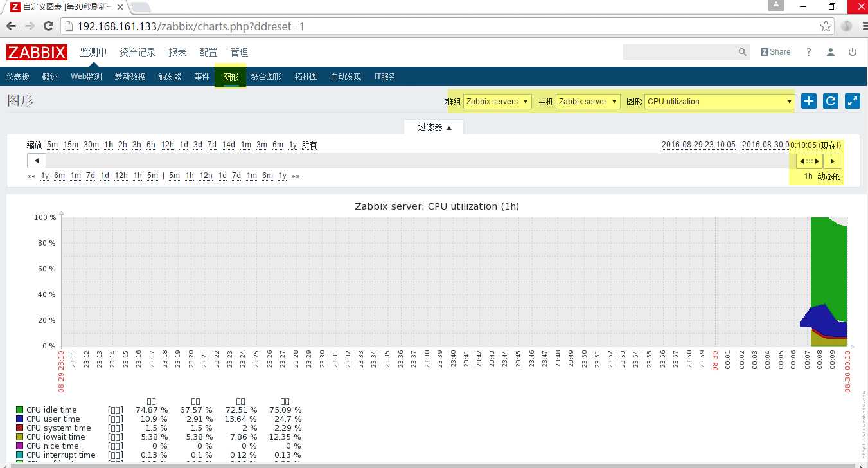The height and width of the screenshot is (468, 868).
Task: Click the red CPU system time swatch
Action: click(x=19, y=428)
